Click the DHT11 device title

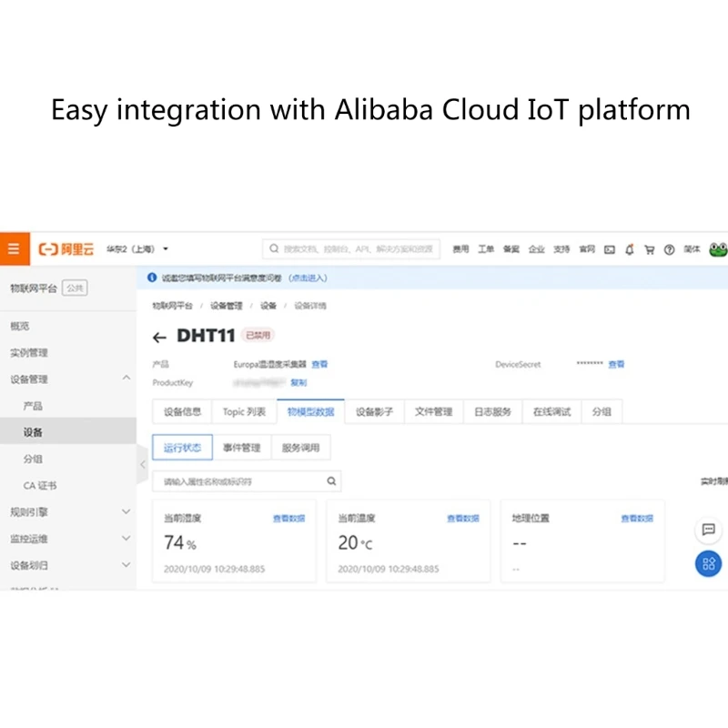tap(207, 336)
